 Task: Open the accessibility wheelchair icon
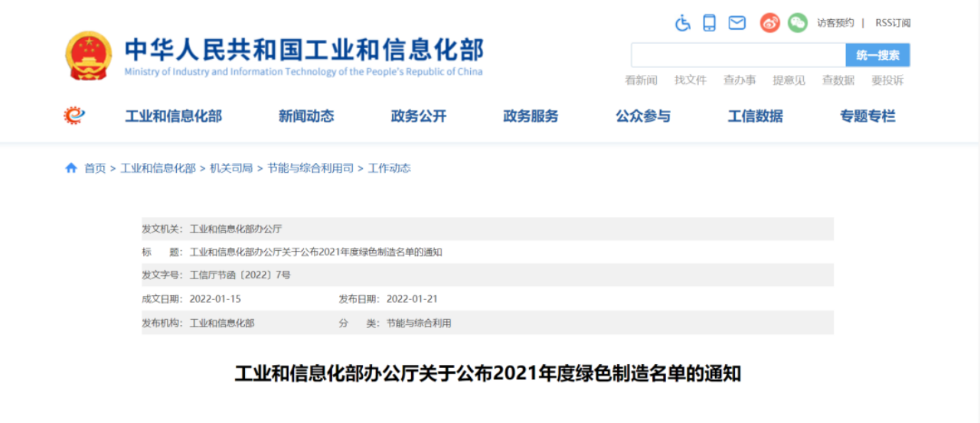[x=682, y=23]
